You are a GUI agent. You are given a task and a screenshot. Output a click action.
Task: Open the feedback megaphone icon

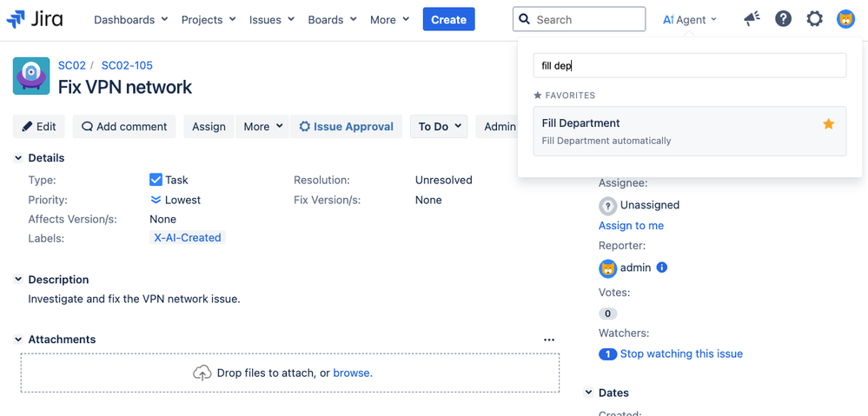pyautogui.click(x=752, y=19)
